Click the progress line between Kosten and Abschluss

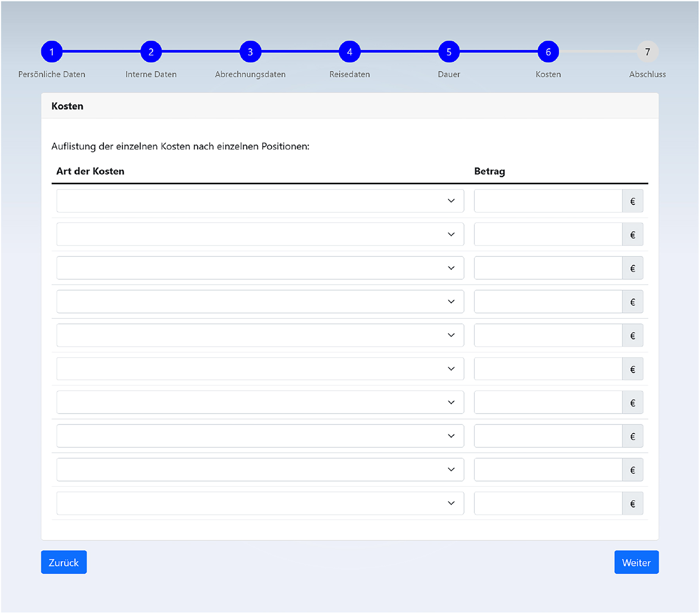tap(598, 51)
